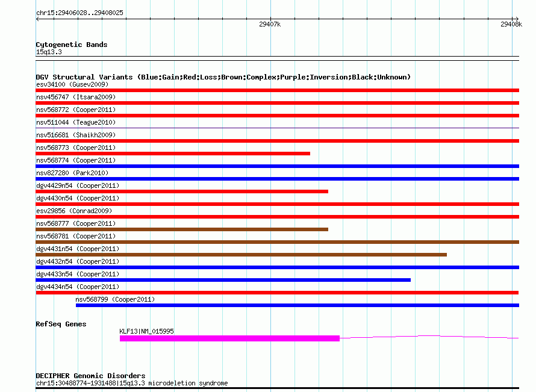The image size is (536, 392).
Task: Select the red bar under nsv456747
Action: point(277,103)
